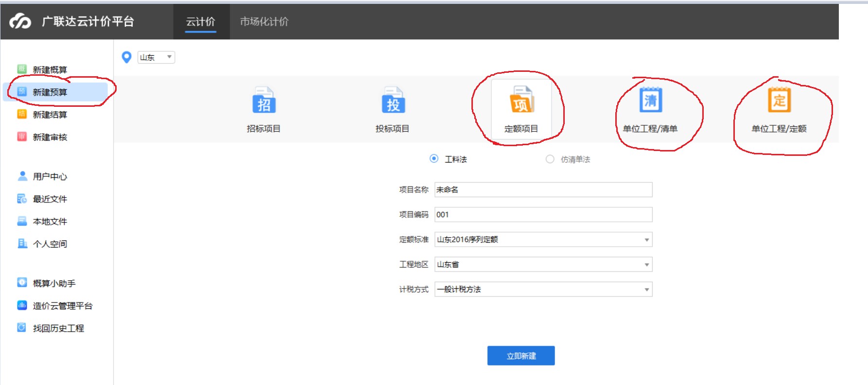Click the 计税方式 field label
This screenshot has width=868, height=385.
(x=414, y=289)
